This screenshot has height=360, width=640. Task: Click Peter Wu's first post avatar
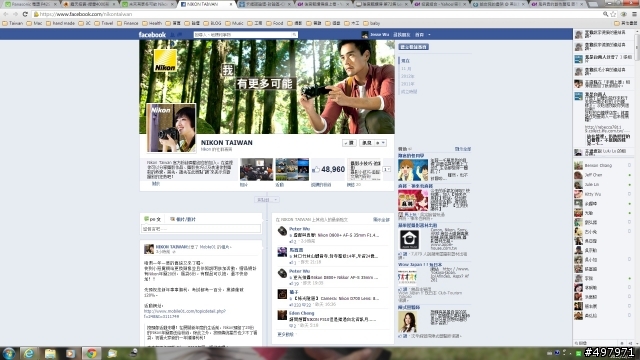(x=282, y=231)
